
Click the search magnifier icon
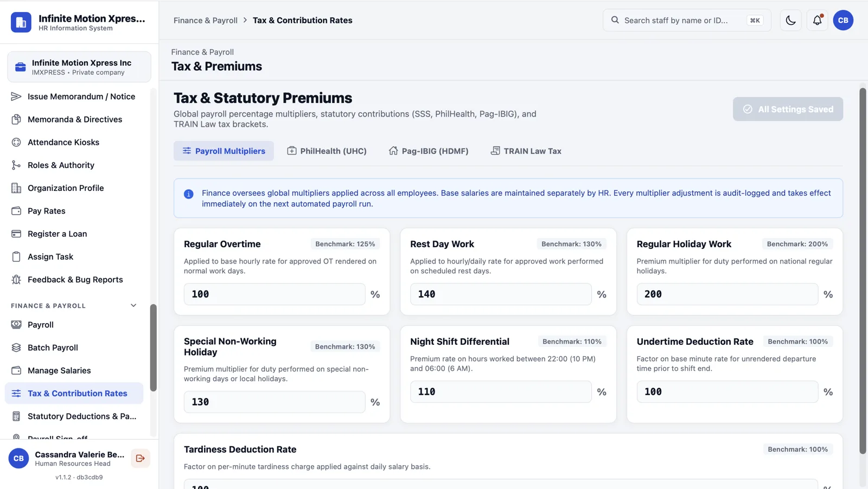click(x=615, y=20)
